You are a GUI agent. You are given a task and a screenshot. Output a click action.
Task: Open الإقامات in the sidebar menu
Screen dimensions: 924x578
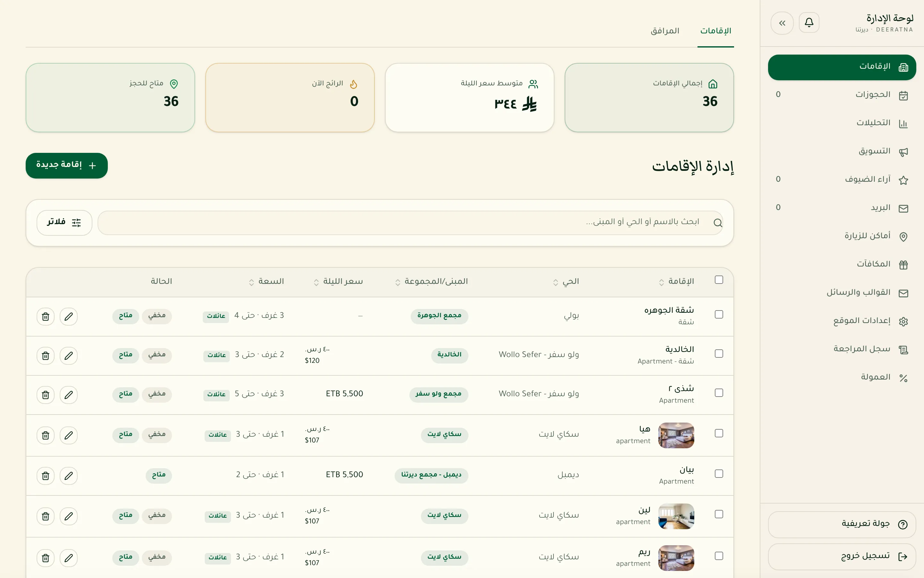(842, 67)
